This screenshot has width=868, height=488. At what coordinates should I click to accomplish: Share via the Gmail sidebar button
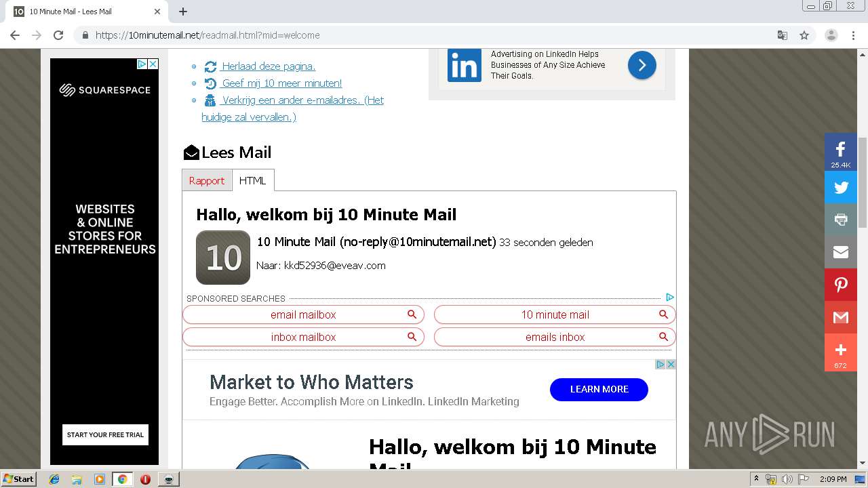[841, 317]
